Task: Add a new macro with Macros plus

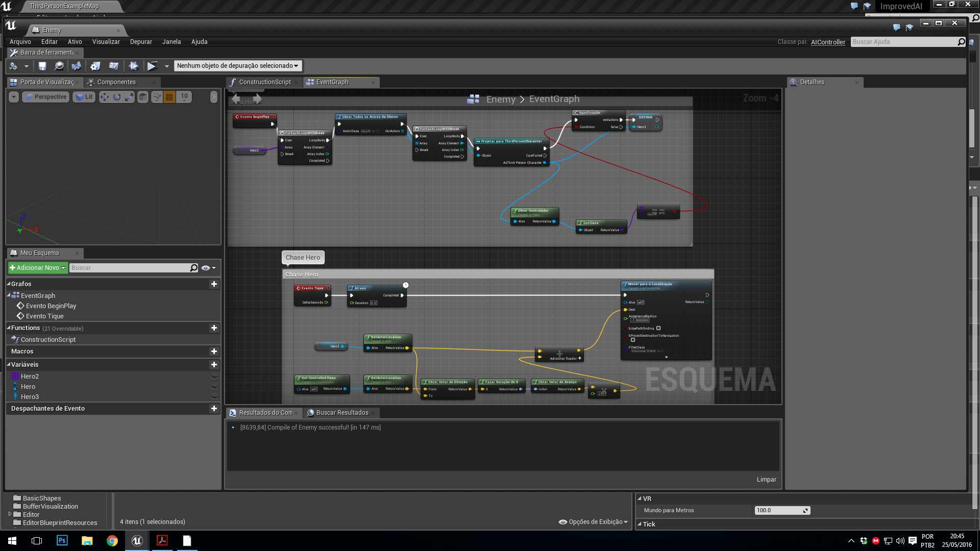Action: [214, 352]
